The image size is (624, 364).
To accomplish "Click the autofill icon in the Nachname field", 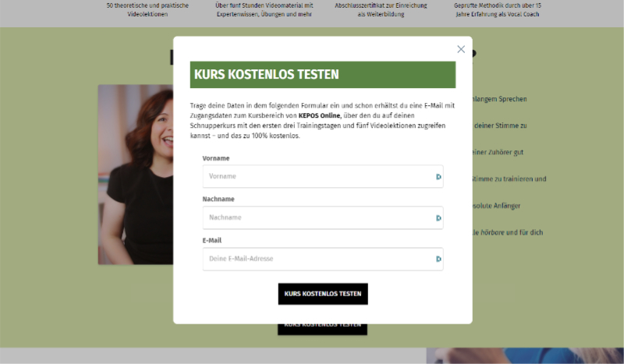I will coord(438,218).
